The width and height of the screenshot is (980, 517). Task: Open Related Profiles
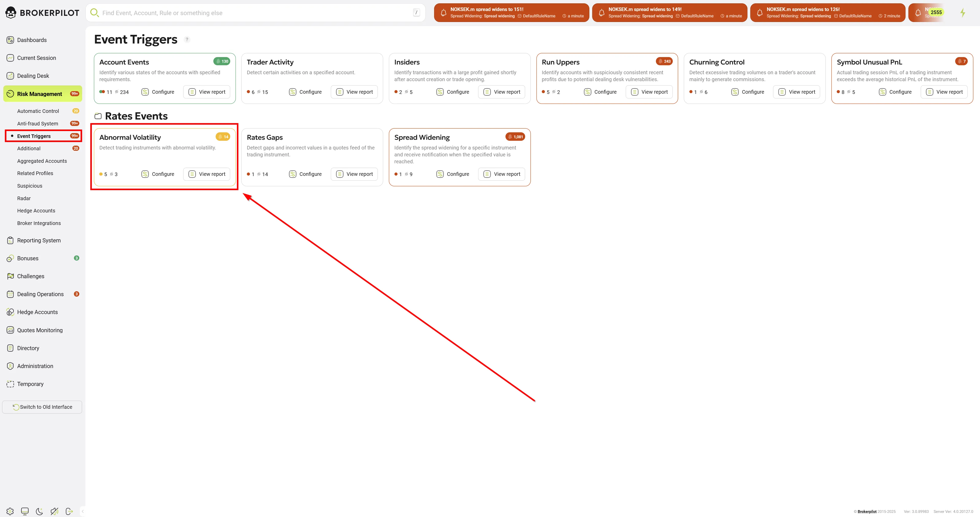click(35, 173)
